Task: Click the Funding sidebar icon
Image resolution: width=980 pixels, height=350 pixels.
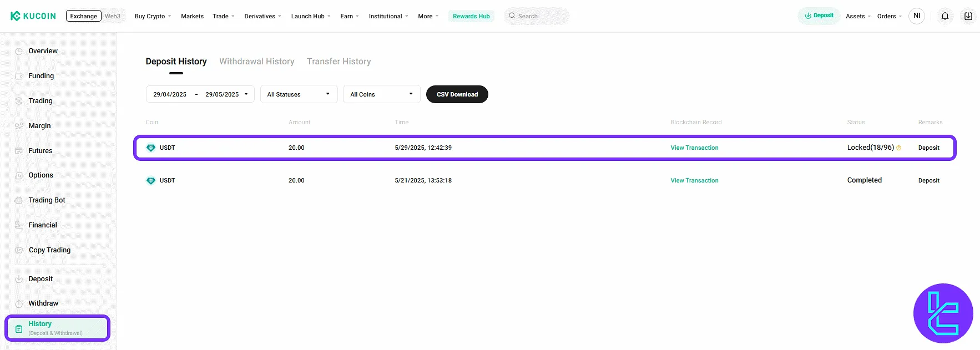Action: point(19,76)
